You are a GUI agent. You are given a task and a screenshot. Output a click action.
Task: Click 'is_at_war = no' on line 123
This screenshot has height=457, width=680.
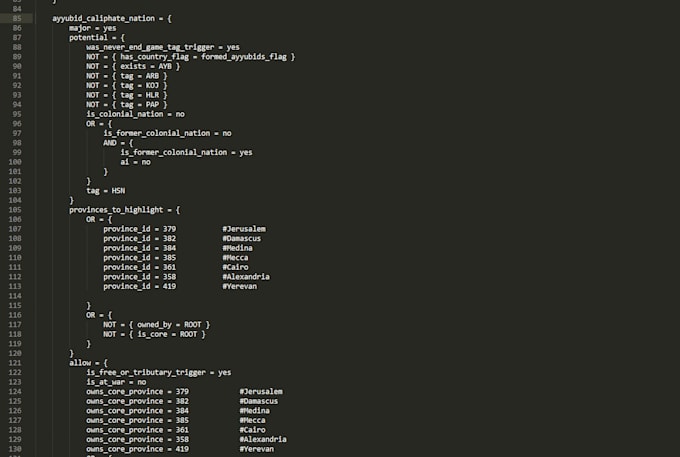(116, 382)
